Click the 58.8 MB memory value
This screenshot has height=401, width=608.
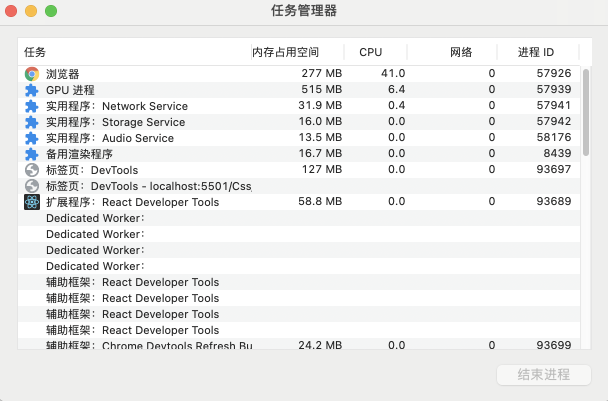320,201
